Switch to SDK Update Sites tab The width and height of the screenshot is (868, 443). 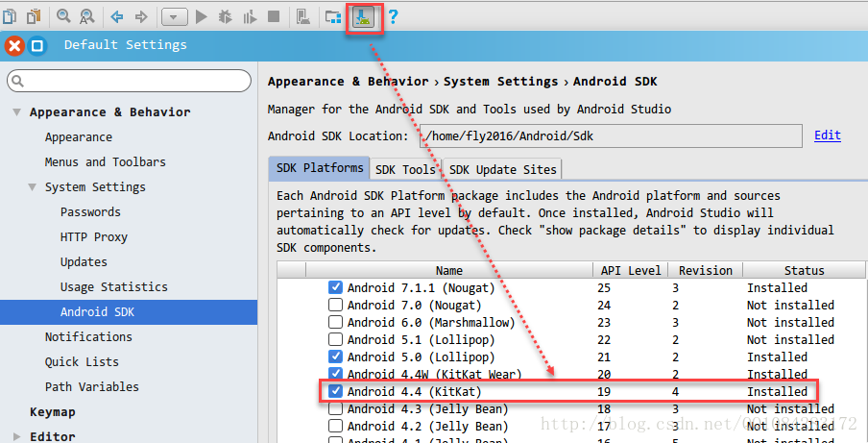tap(502, 169)
